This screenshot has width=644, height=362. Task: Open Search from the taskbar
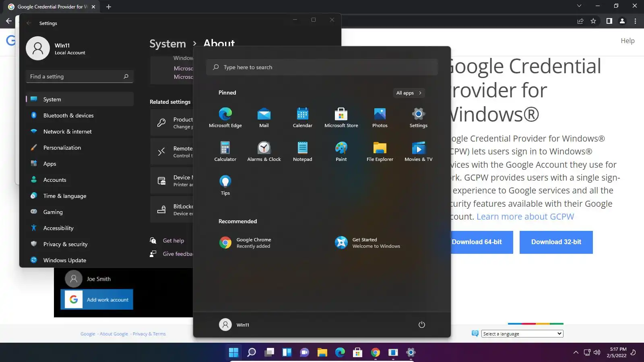point(252,352)
